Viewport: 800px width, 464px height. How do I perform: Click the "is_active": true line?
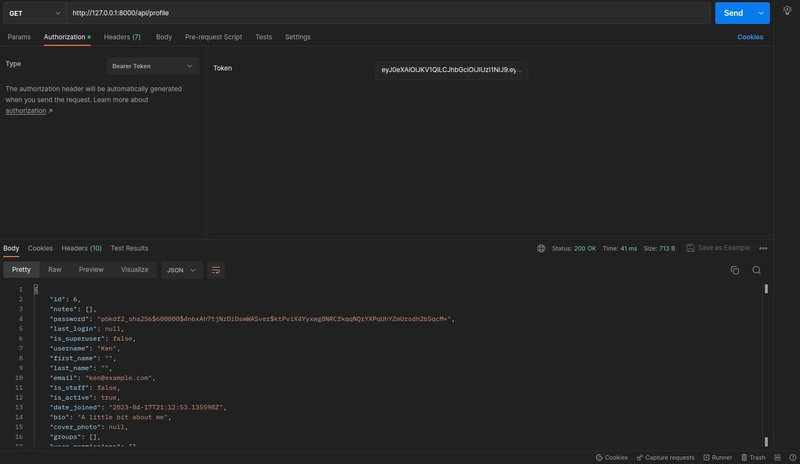coord(85,398)
